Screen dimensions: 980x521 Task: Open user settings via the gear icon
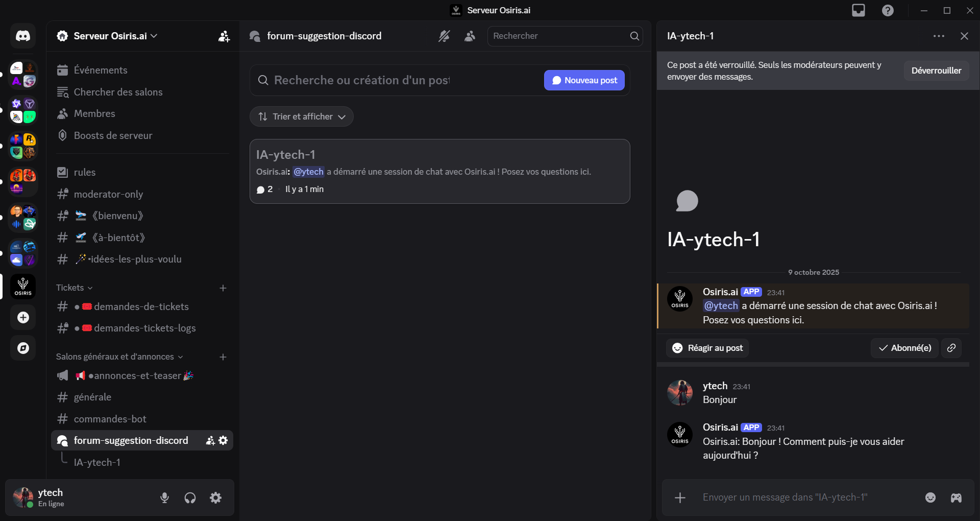(x=215, y=498)
